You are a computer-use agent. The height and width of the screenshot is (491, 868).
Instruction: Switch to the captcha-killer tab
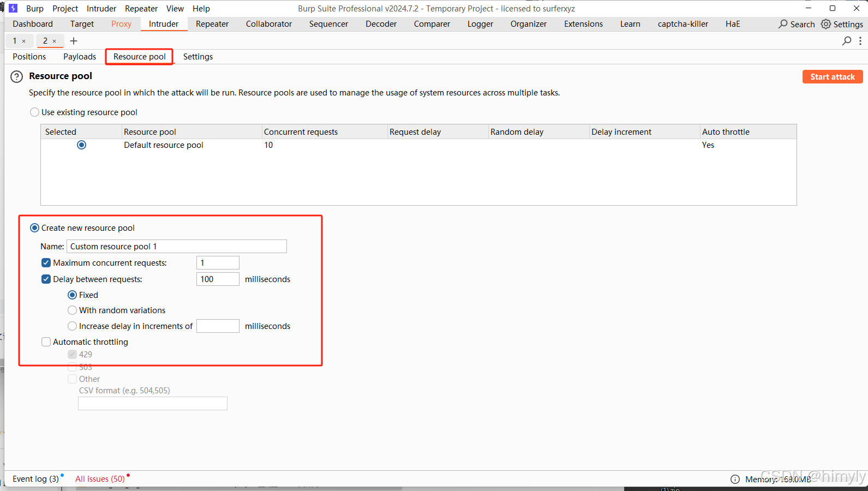coord(683,24)
